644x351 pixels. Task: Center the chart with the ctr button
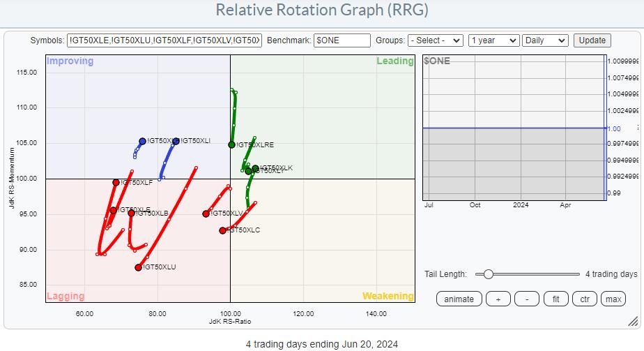(585, 299)
